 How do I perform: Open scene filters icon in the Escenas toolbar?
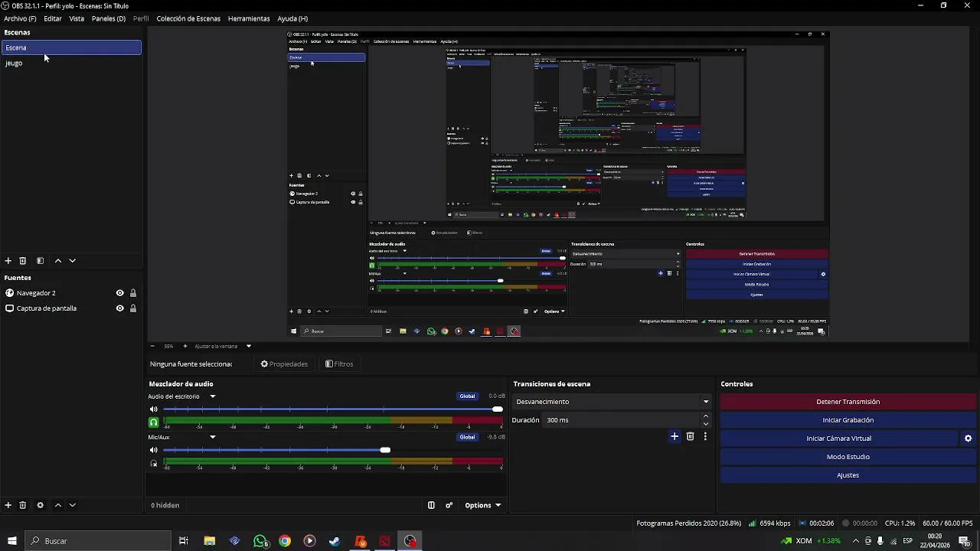[40, 261]
